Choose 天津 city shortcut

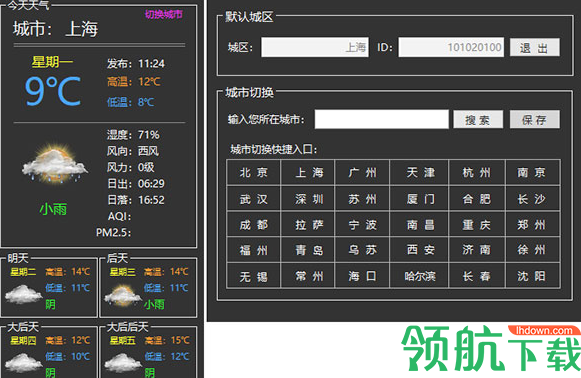pyautogui.click(x=419, y=172)
